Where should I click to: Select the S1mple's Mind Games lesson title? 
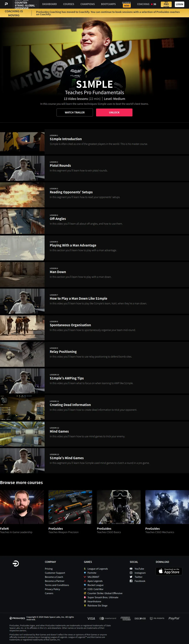coord(67,458)
